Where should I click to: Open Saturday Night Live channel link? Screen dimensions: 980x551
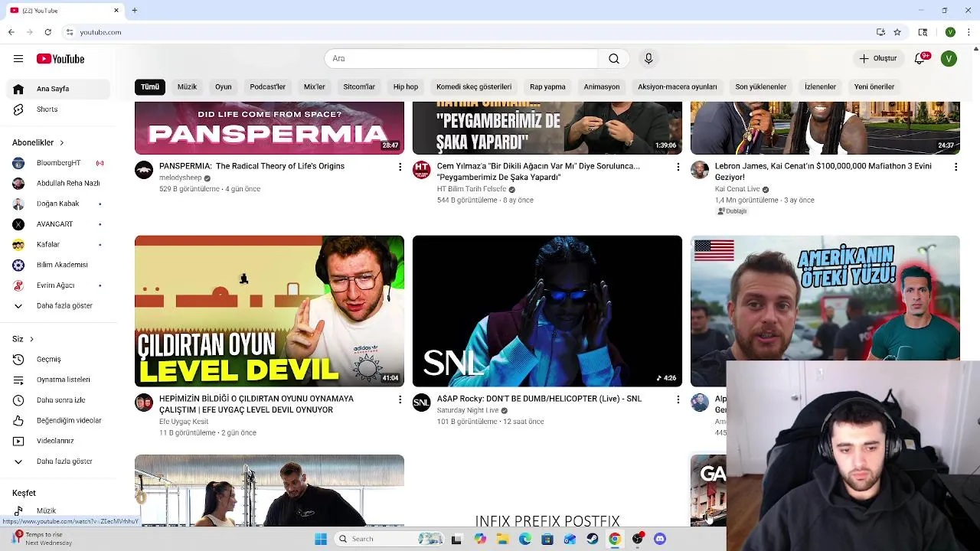(x=468, y=410)
